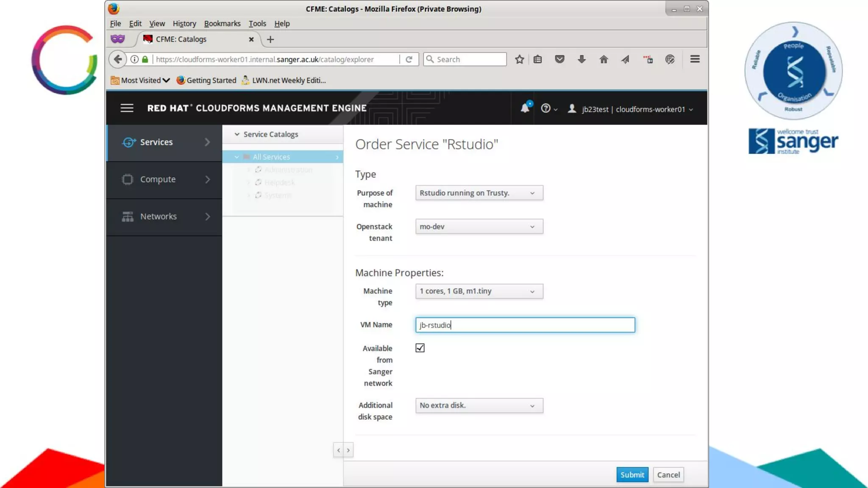Open the Bookmarks menu
The width and height of the screenshot is (868, 488).
tap(222, 24)
